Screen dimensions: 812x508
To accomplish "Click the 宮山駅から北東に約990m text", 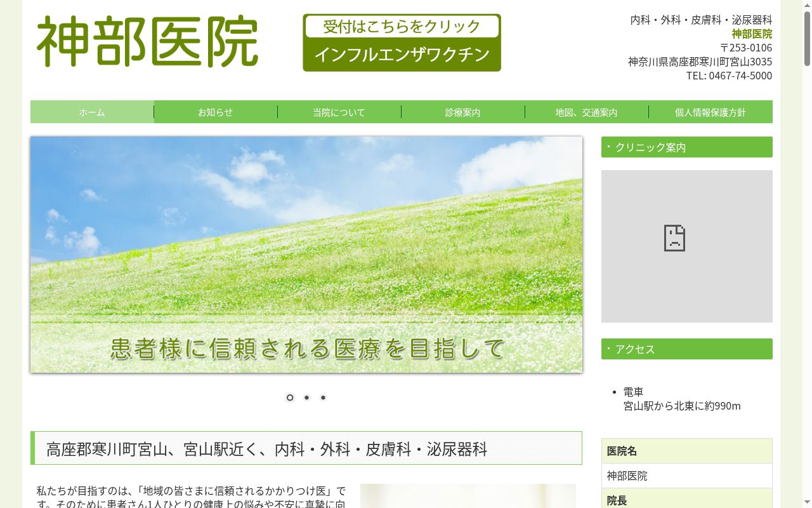I will pos(682,406).
